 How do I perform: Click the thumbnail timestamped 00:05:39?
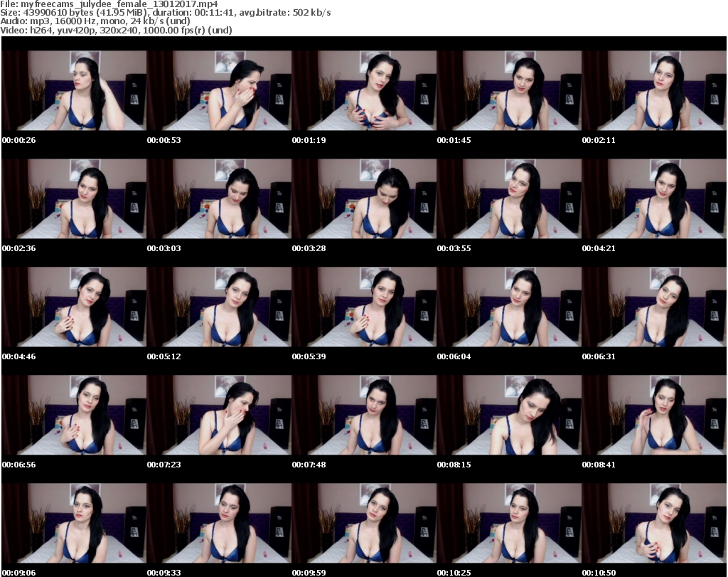coord(364,307)
